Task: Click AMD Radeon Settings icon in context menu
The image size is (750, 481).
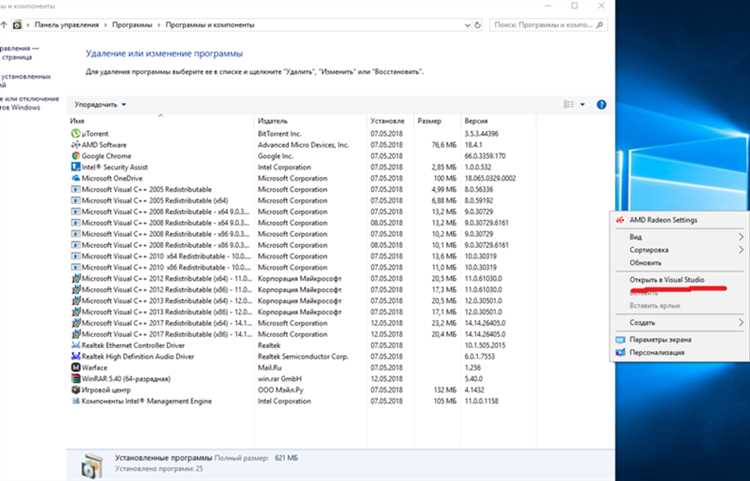Action: 621,220
